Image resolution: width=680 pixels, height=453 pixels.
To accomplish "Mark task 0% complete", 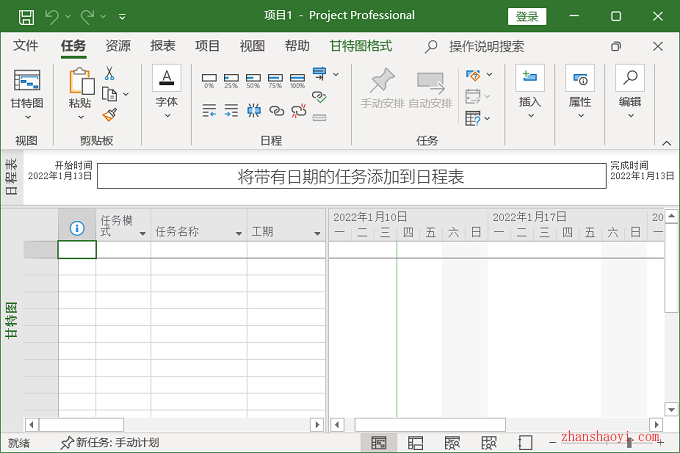I will click(209, 81).
